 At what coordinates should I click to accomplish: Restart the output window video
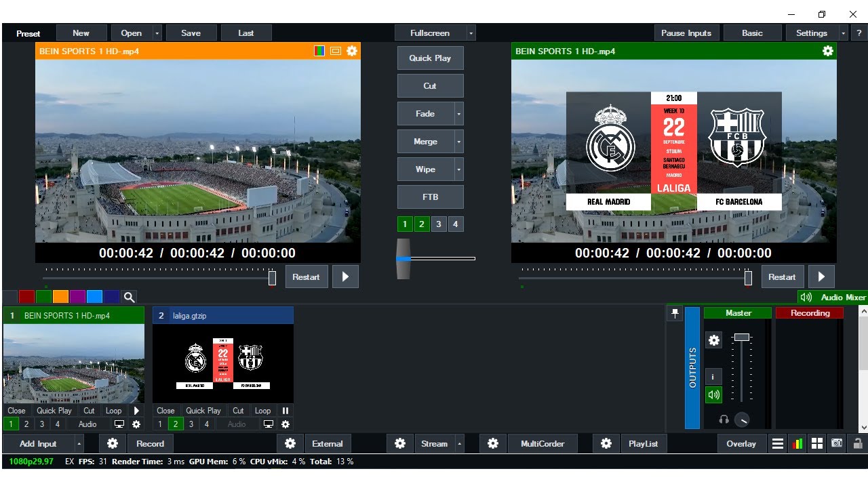781,277
